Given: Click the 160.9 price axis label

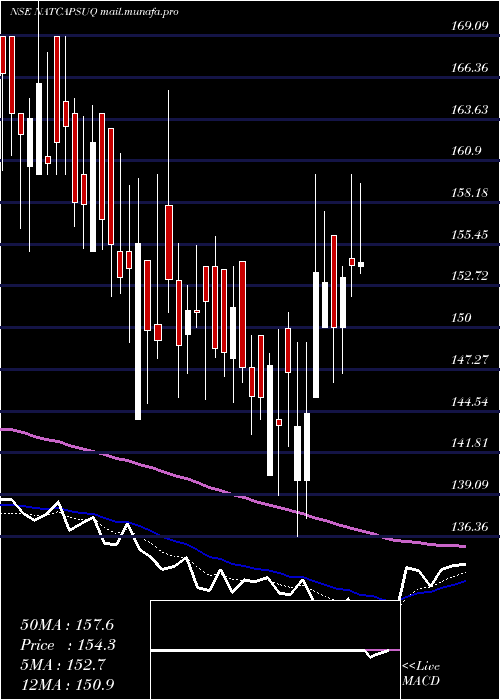Looking at the screenshot, I should tap(466, 151).
